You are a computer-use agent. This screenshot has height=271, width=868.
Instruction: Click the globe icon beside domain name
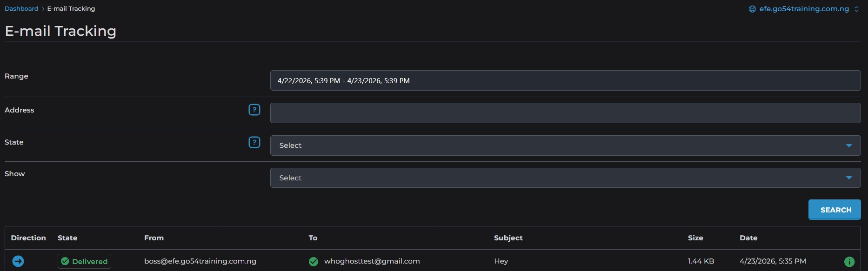[752, 9]
